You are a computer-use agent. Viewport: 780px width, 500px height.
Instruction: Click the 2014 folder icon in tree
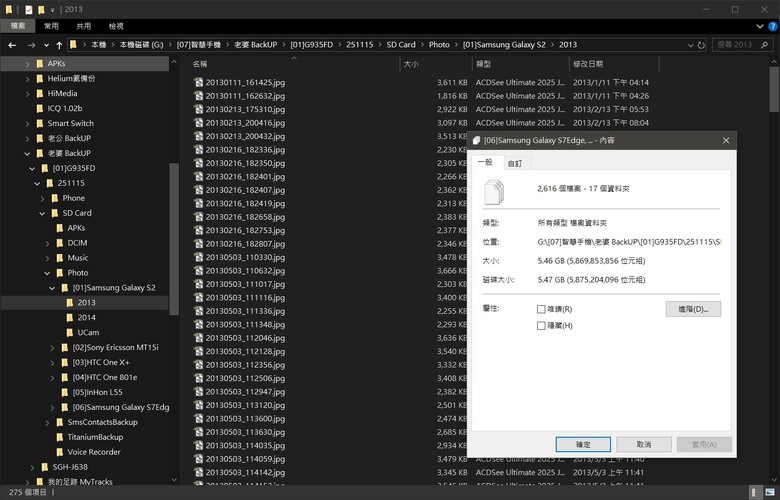click(70, 317)
